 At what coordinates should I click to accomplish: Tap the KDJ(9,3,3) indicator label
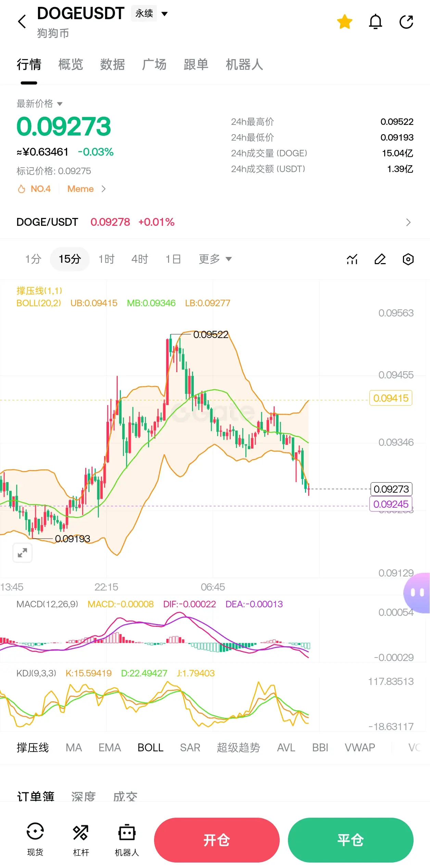[36, 673]
